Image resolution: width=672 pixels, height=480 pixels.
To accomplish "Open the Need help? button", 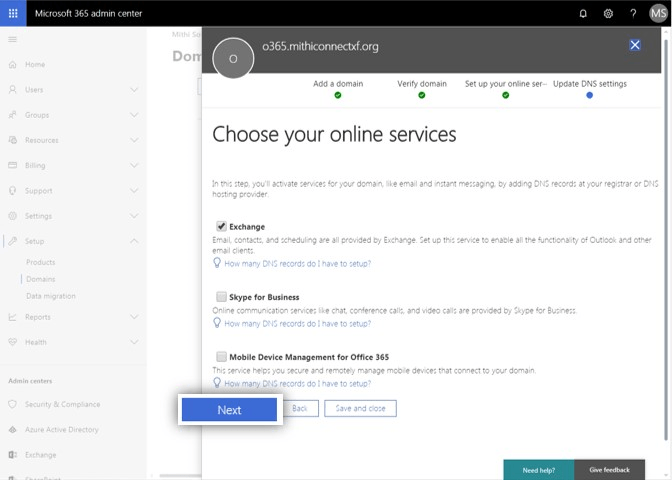I will click(538, 470).
